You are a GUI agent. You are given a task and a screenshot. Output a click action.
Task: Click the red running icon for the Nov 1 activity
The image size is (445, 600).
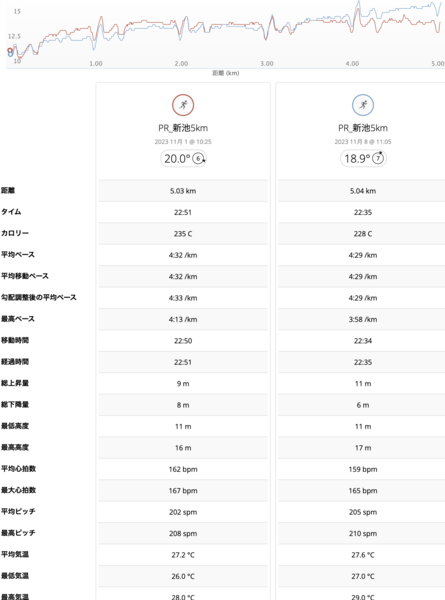click(183, 105)
